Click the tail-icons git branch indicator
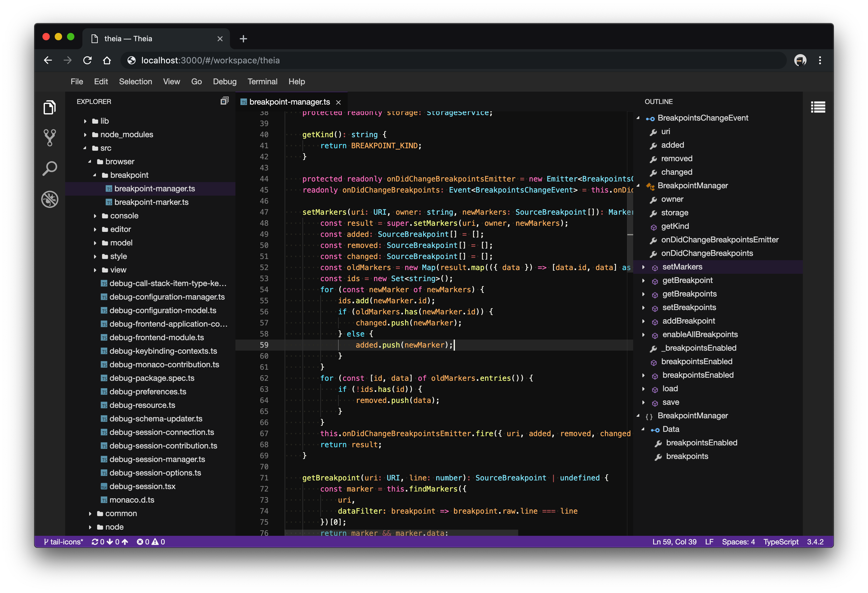 coord(64,541)
